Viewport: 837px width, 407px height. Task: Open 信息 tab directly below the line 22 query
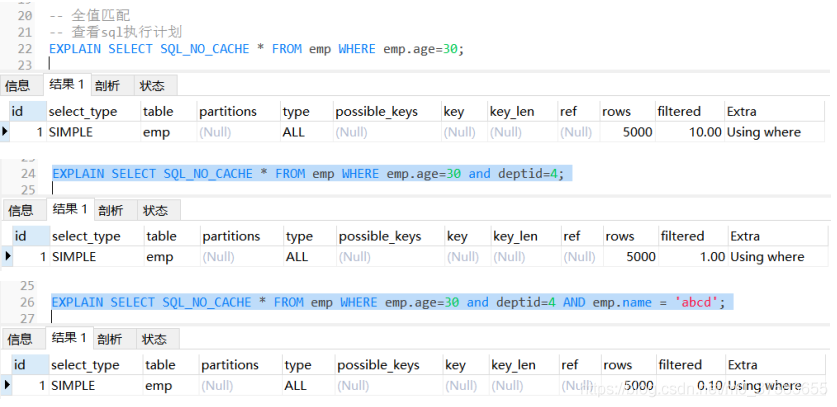click(x=17, y=86)
